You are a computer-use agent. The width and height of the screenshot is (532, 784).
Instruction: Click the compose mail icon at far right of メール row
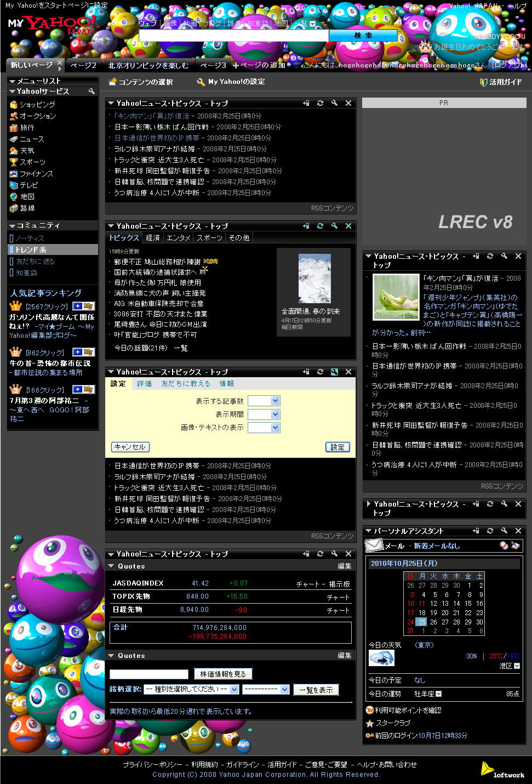point(515,545)
